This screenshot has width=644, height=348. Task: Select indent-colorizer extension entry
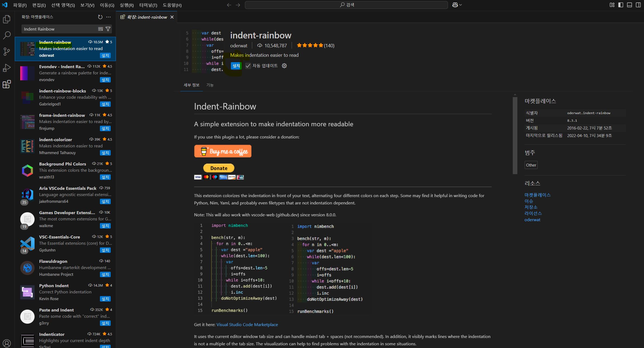[65, 146]
